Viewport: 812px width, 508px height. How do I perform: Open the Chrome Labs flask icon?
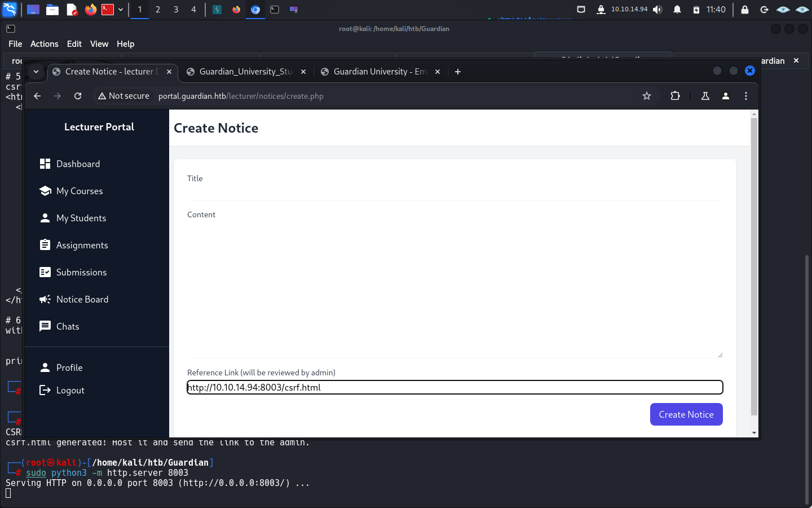[x=705, y=96]
